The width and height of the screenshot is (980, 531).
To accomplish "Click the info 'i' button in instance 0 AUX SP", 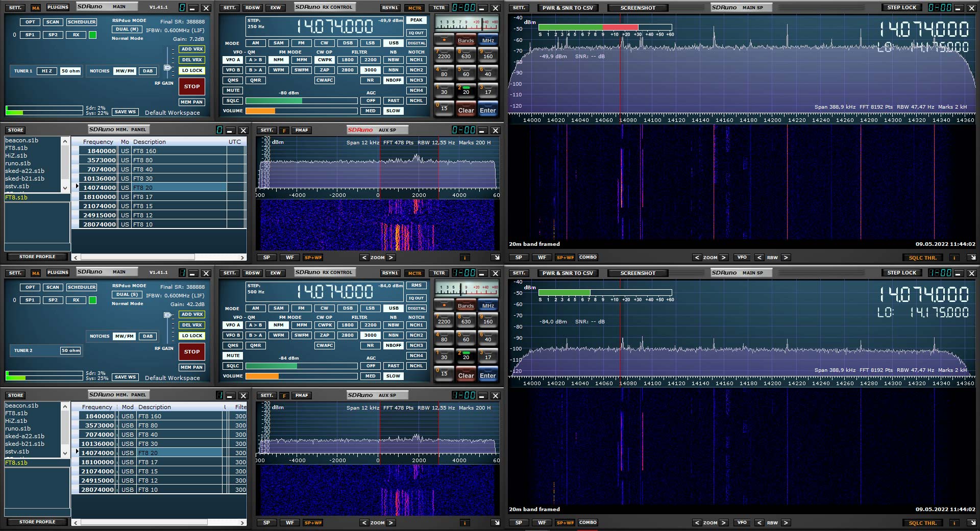I will point(464,258).
